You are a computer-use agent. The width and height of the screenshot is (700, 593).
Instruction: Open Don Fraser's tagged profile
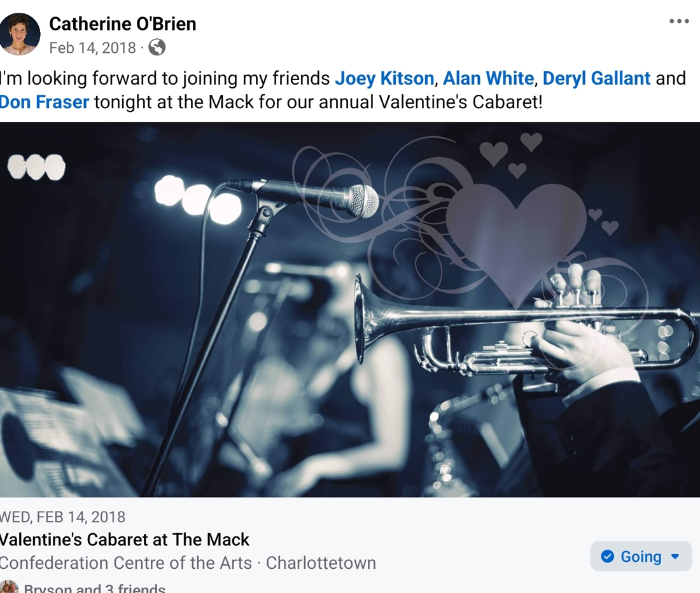(x=44, y=102)
